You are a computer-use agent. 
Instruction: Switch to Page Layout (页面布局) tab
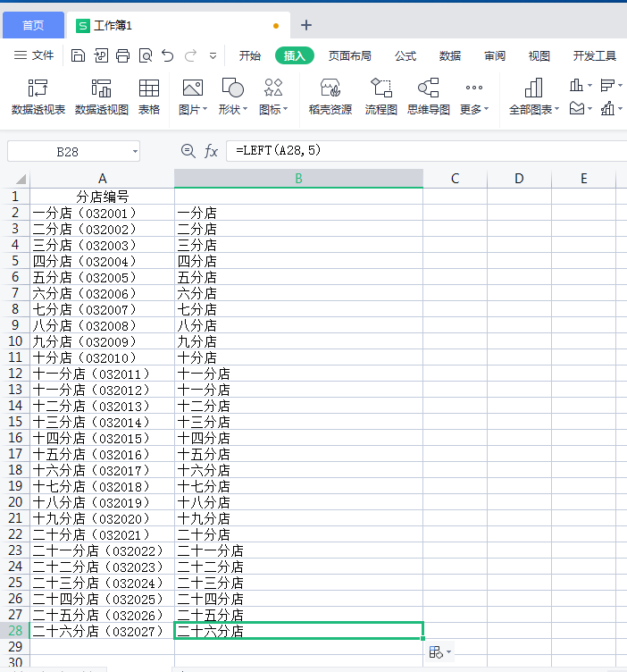coord(349,55)
